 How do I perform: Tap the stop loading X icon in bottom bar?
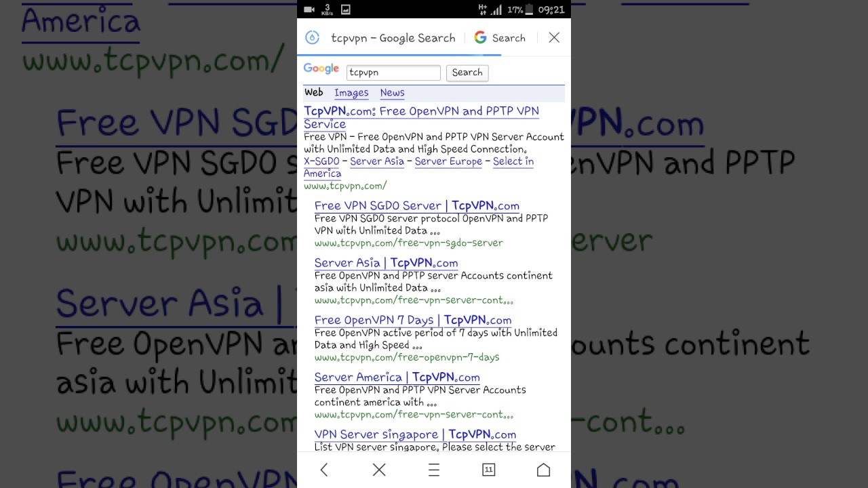point(379,470)
